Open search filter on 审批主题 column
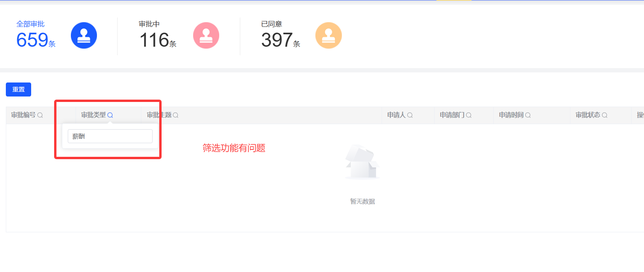Viewport: 644px width, 272px height. (x=176, y=115)
